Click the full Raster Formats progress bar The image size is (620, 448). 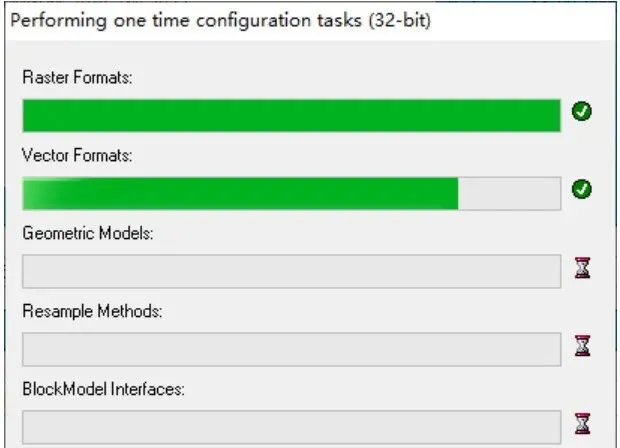[x=290, y=116]
